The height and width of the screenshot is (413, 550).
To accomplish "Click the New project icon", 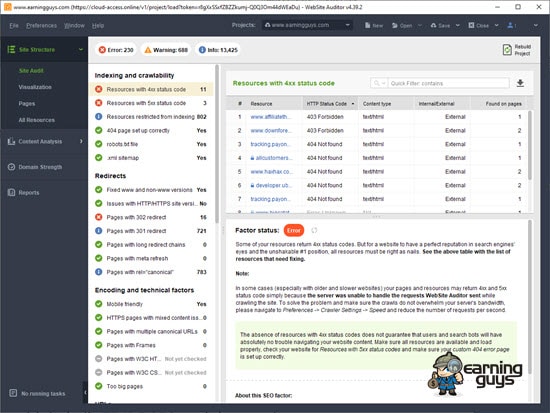I will click(x=367, y=25).
